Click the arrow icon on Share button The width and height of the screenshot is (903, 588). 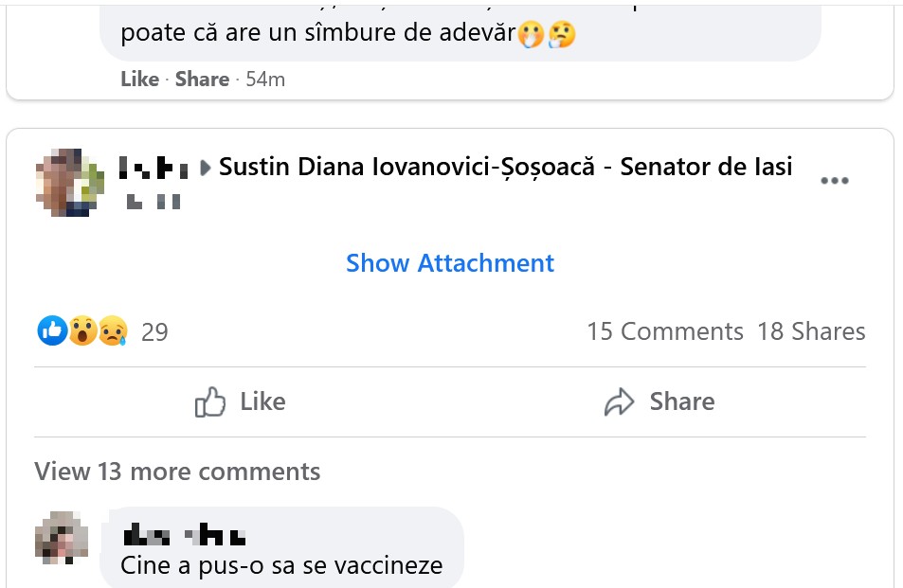coord(619,402)
